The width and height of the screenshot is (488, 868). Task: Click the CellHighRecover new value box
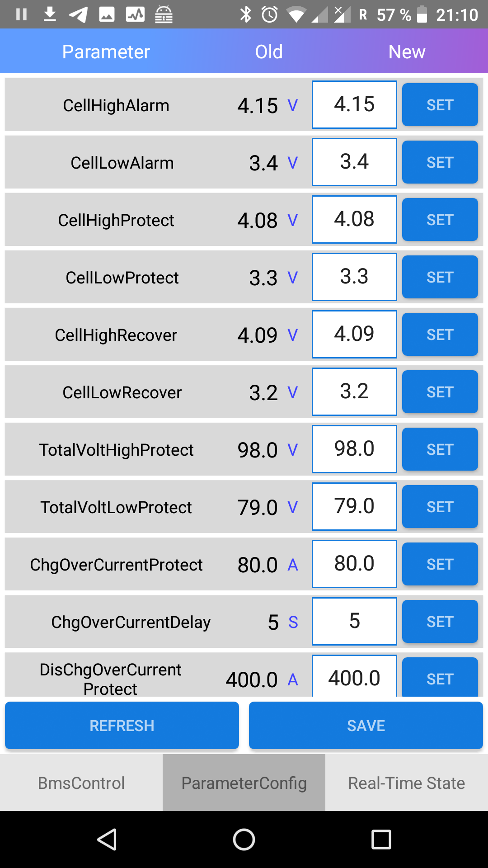click(x=354, y=334)
